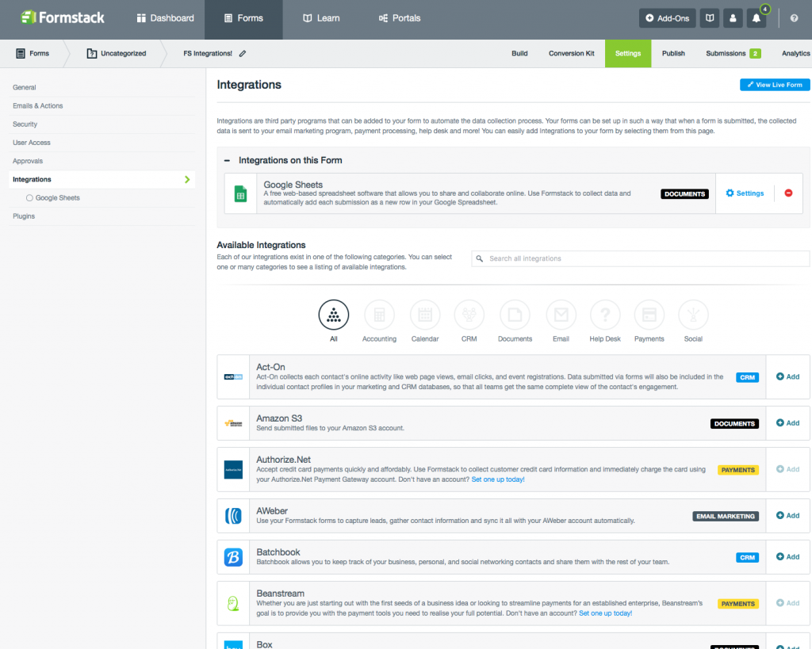812x649 pixels.
Task: Click the Amazon S3 logo icon
Action: tap(233, 423)
